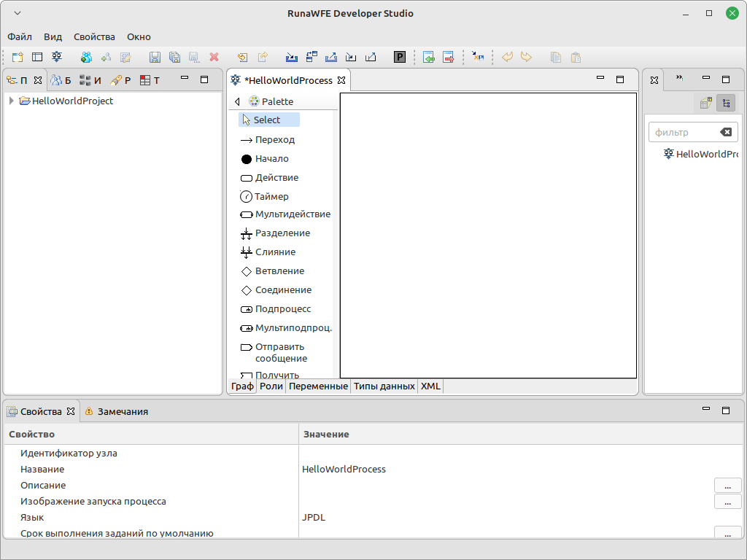The image size is (747, 560).
Task: Open the window menu chevron in title bar
Action: click(18, 13)
